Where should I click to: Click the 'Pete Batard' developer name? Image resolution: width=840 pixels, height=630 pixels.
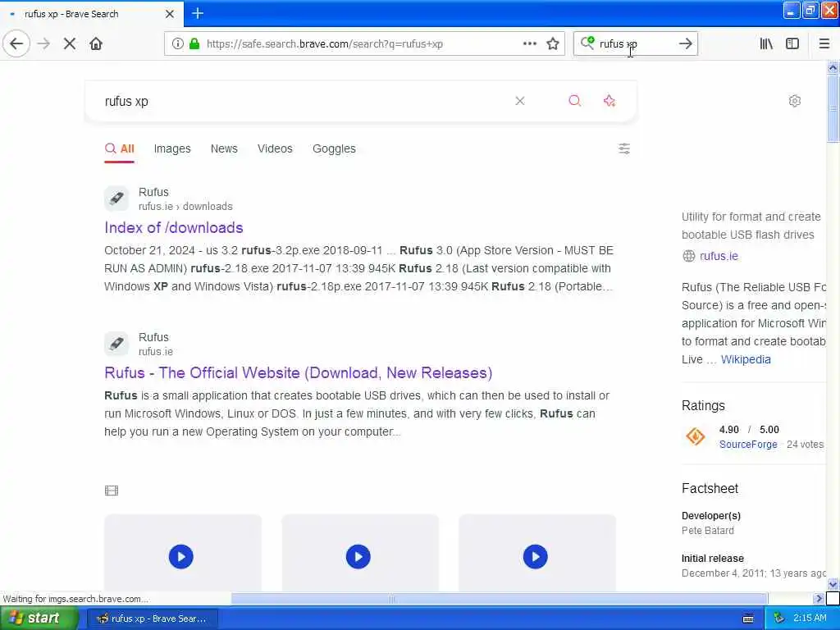point(708,531)
